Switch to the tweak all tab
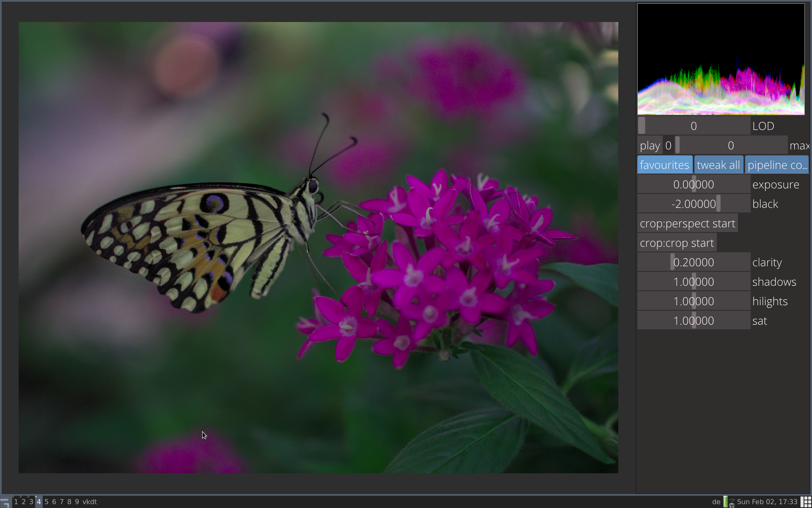812x508 pixels. click(x=718, y=165)
